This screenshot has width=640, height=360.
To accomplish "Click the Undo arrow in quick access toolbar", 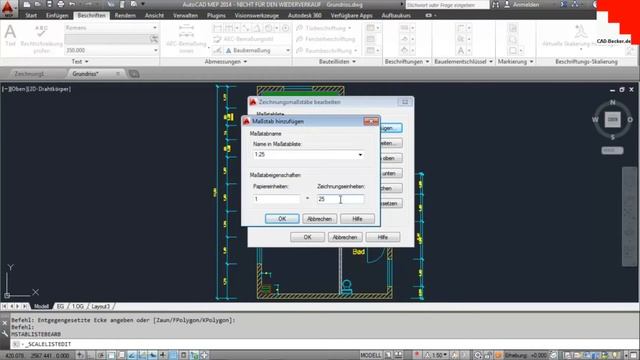I will pos(73,4).
